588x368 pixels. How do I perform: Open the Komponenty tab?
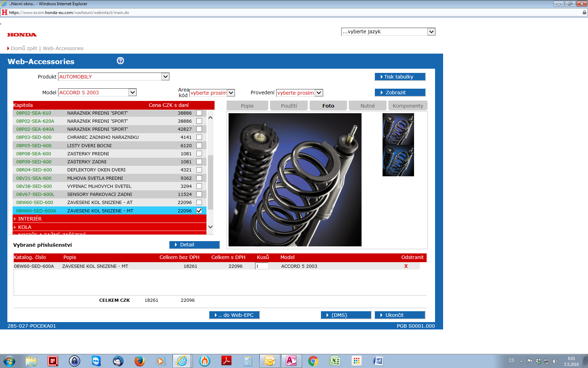point(408,105)
